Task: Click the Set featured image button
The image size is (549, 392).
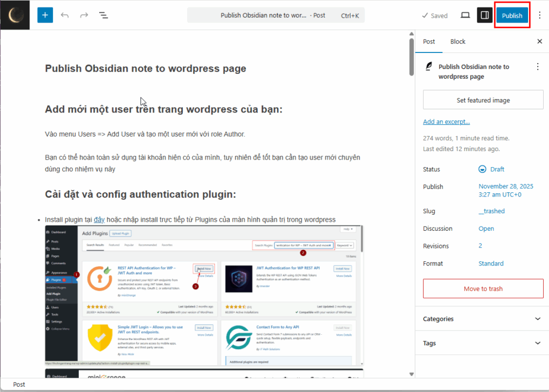Action: (x=483, y=100)
